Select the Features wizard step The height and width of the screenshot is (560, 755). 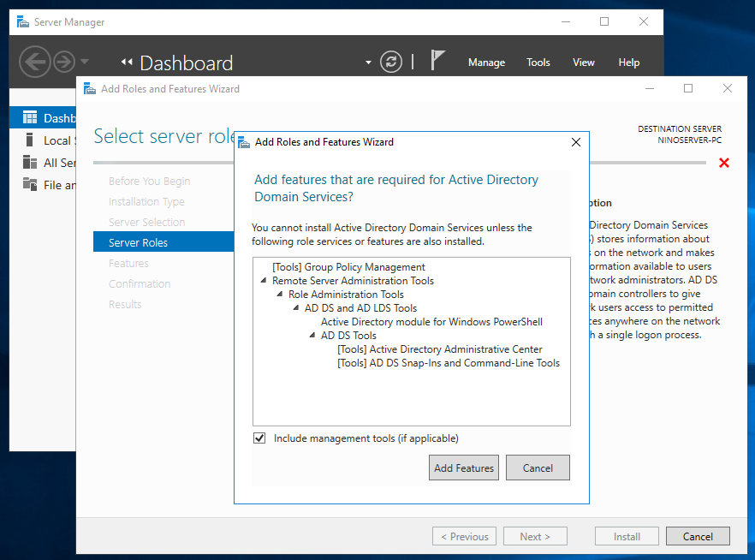(128, 263)
